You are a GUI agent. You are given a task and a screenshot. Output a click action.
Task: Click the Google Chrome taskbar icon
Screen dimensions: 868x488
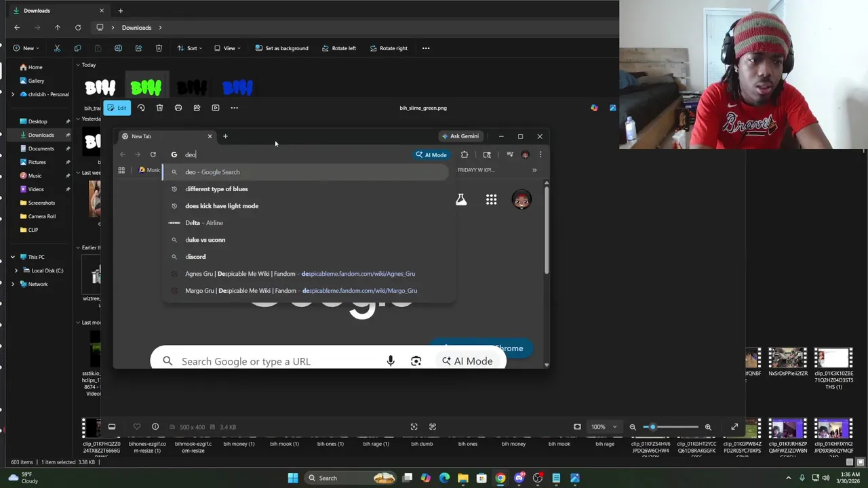click(x=500, y=478)
